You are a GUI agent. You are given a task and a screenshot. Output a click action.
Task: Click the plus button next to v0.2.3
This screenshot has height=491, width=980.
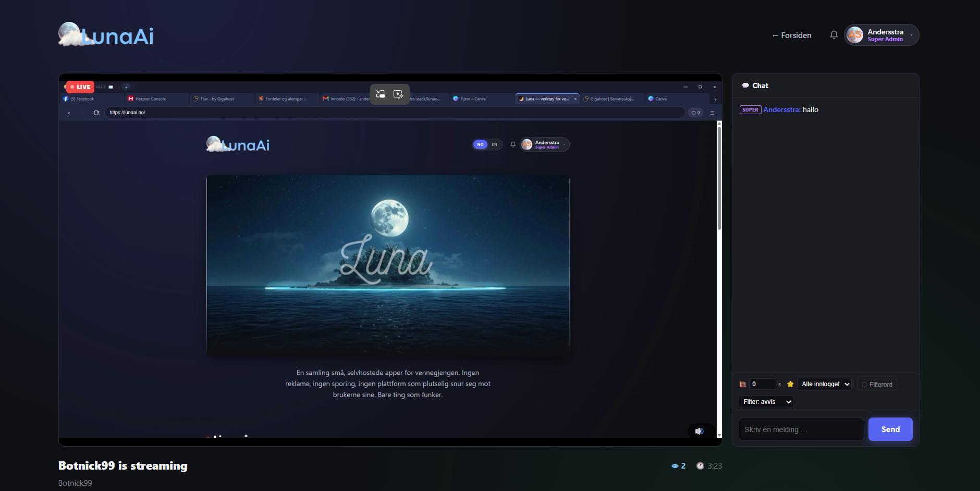click(126, 87)
